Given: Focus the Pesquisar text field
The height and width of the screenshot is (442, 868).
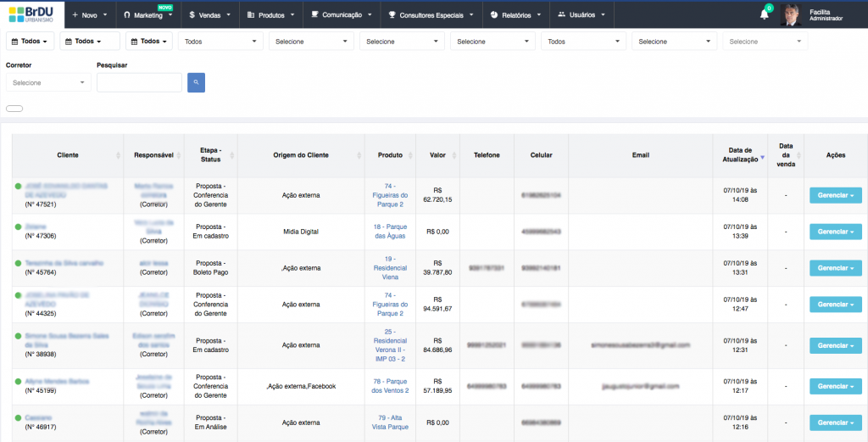Looking at the screenshot, I should 139,82.
